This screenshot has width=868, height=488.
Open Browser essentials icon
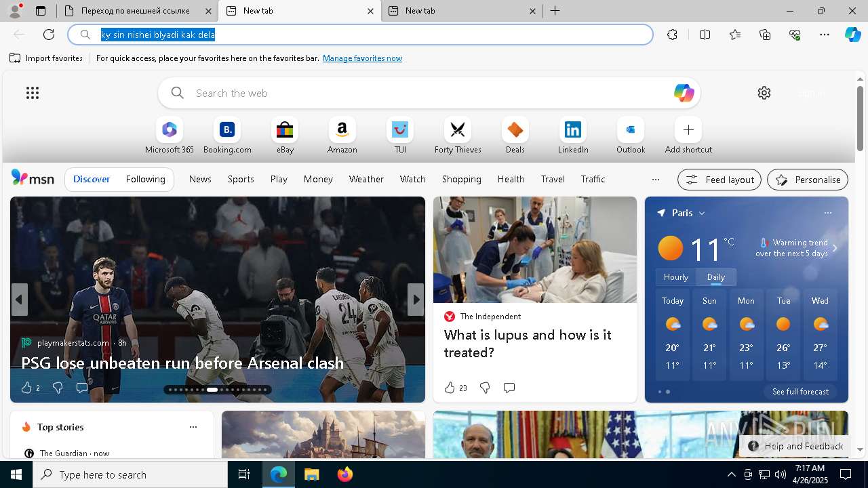pyautogui.click(x=795, y=35)
